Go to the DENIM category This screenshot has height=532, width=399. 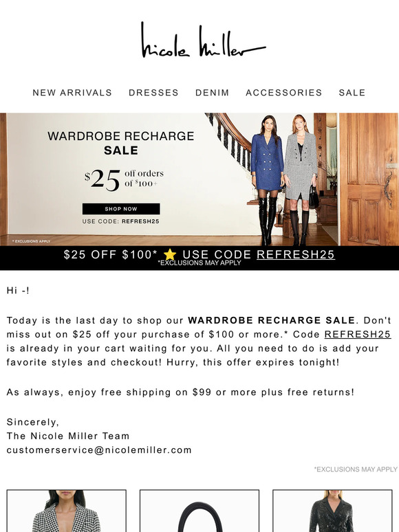tap(213, 93)
